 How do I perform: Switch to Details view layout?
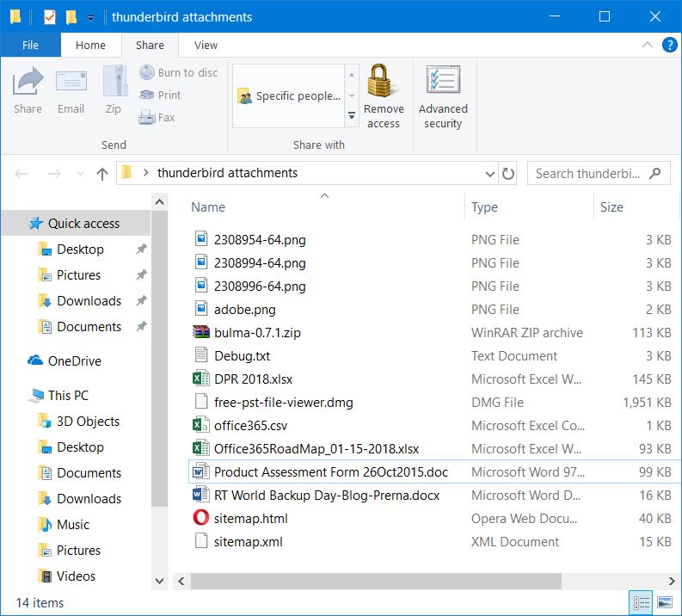point(641,603)
